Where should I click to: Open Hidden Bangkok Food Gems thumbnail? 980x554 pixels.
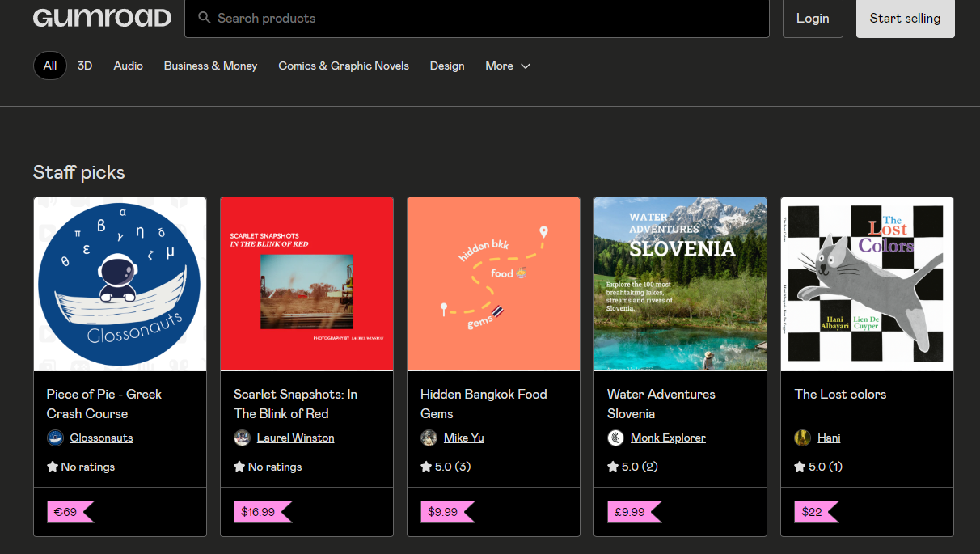[x=493, y=284]
